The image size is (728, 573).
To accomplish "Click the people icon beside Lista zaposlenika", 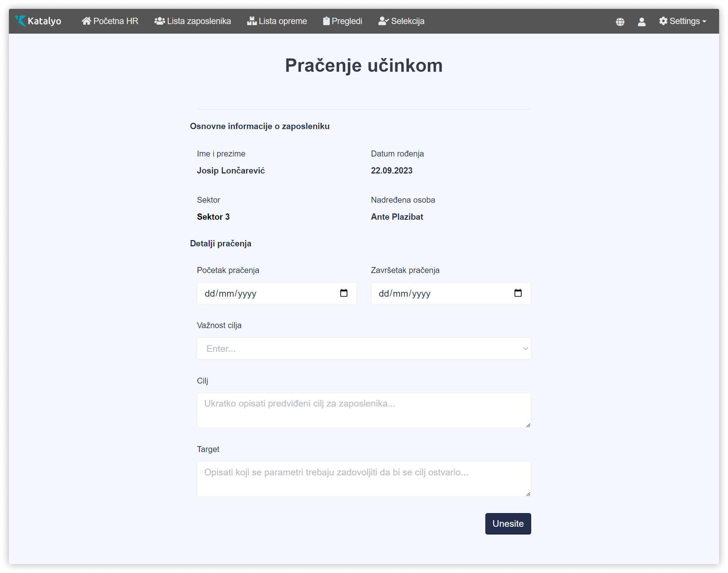I will tap(159, 21).
